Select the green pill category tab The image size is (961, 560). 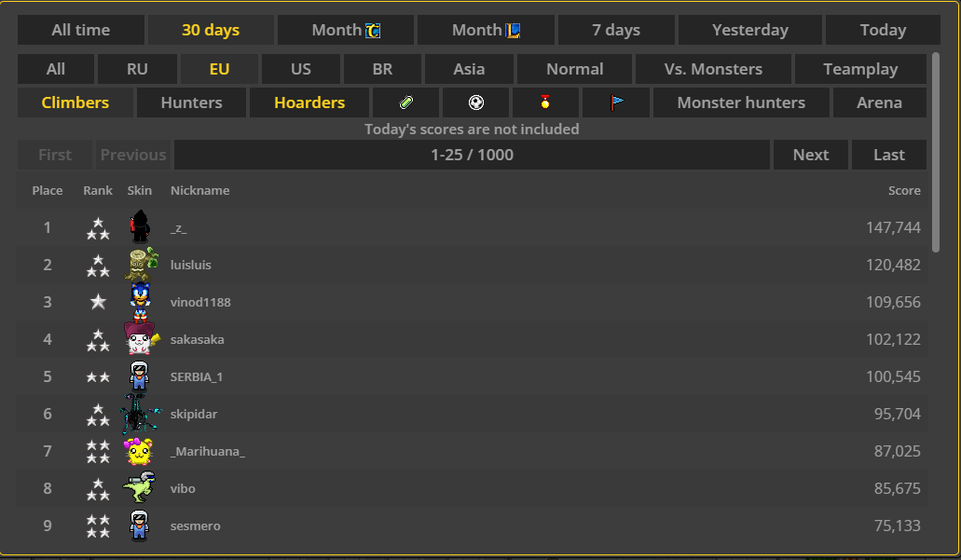point(405,102)
